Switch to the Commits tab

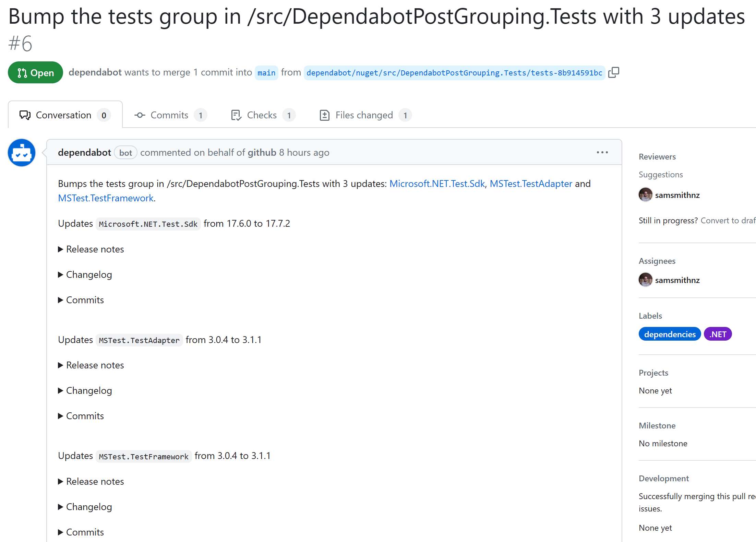[x=170, y=115]
